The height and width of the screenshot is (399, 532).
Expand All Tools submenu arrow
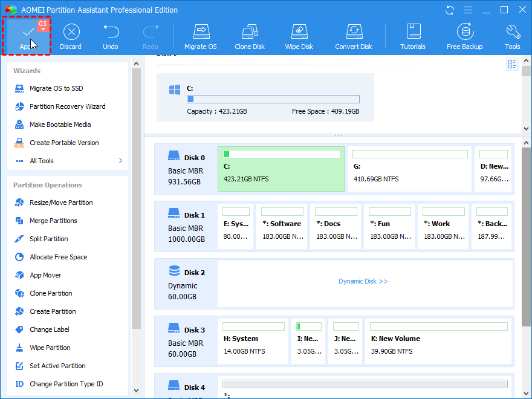point(120,161)
